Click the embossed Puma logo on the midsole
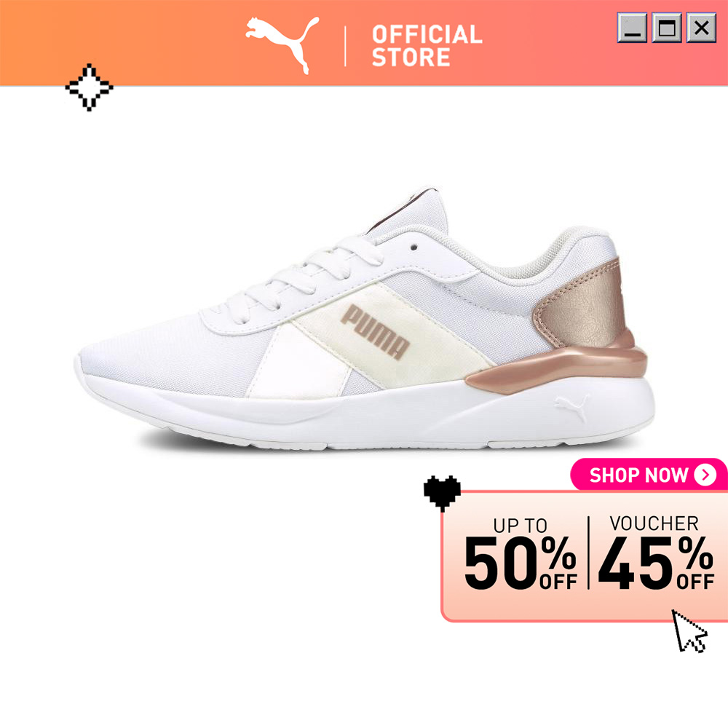Screen dimensions: 728x728 pyautogui.click(x=571, y=408)
